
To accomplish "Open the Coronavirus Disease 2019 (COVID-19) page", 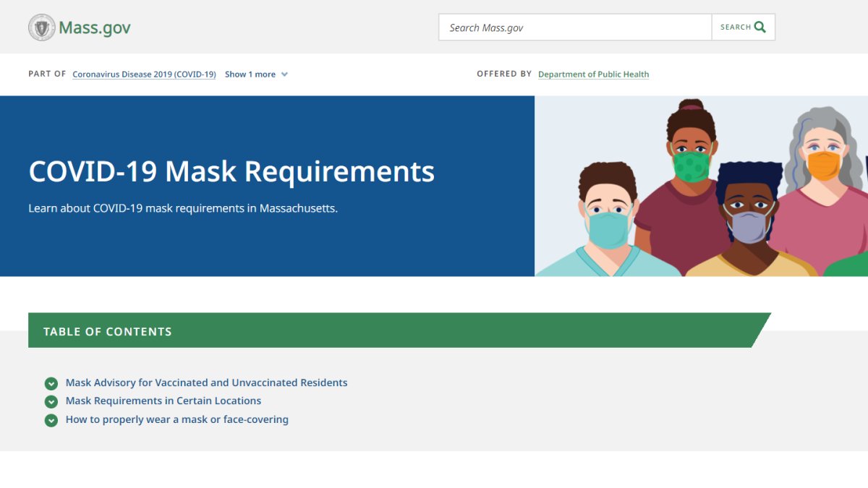I will pyautogui.click(x=143, y=74).
